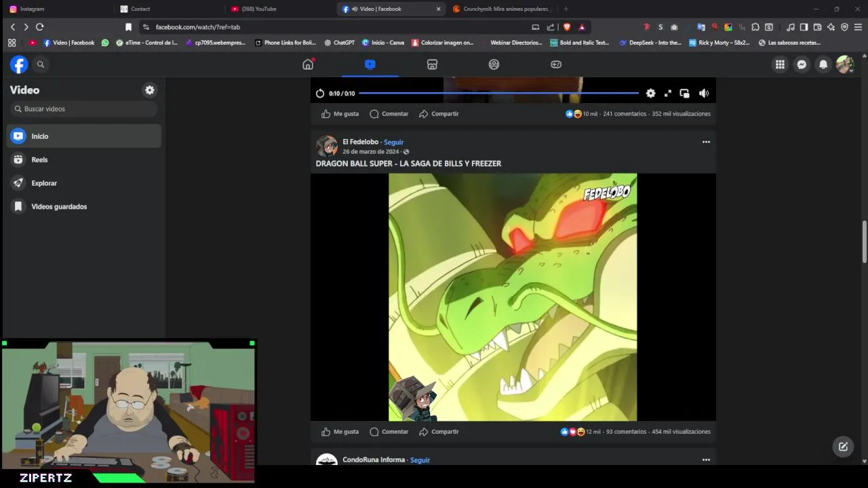Click the page vertical scrollbar
The width and height of the screenshot is (868, 488).
click(x=864, y=242)
